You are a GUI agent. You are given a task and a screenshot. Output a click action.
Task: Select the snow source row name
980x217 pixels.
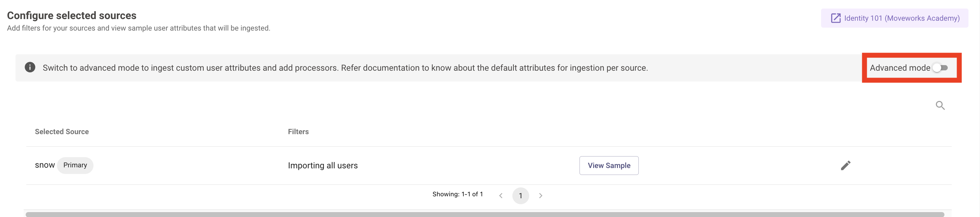(44, 165)
